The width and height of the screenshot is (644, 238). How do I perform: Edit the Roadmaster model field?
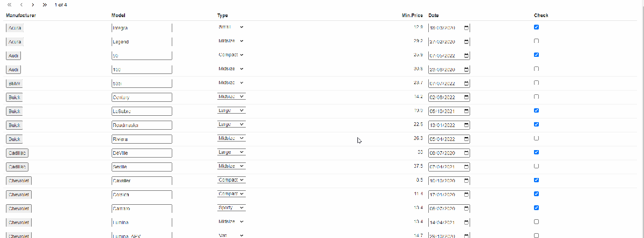(142, 125)
